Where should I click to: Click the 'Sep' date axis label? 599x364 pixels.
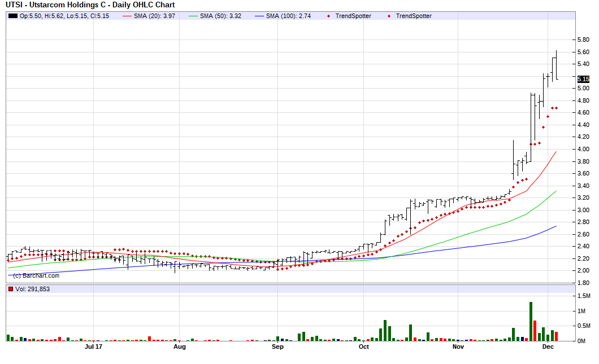point(277,347)
